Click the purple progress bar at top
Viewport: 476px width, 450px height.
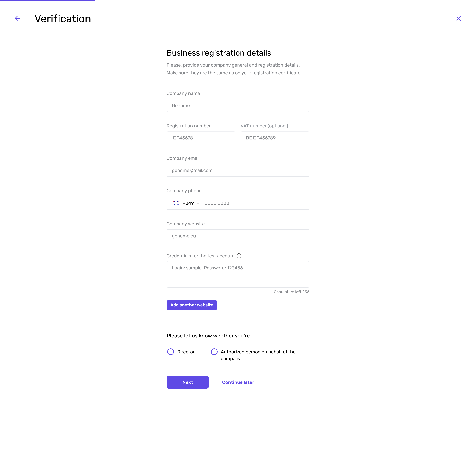click(47, 1)
